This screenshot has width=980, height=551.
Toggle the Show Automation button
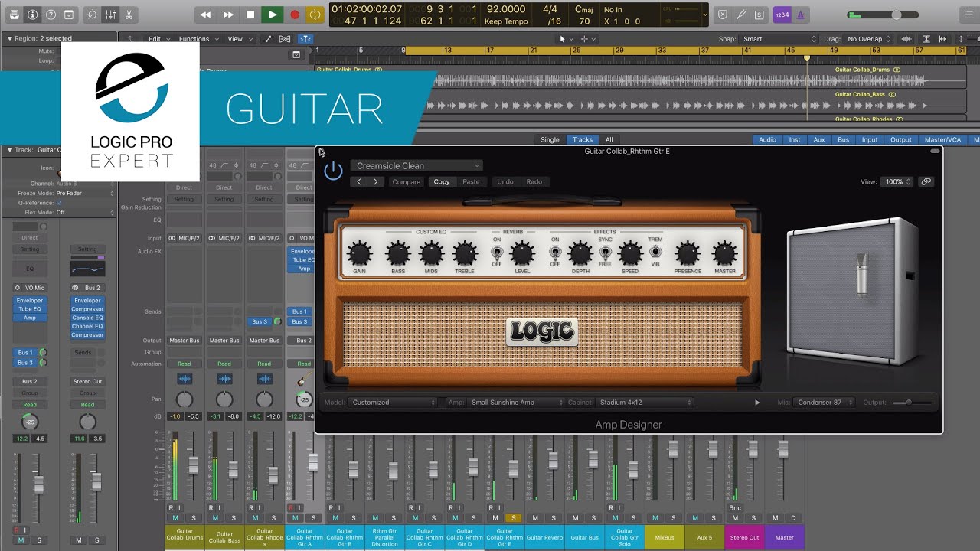pos(269,39)
